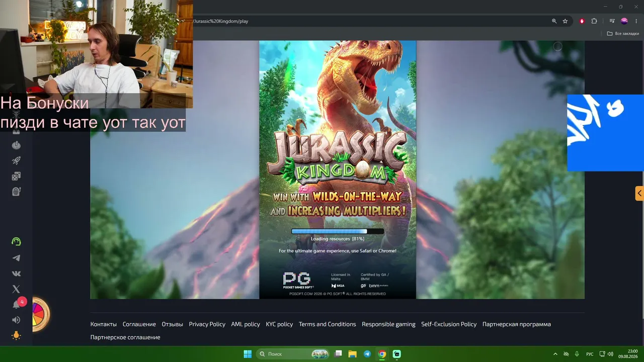Screen dimensions: 644x362
Task: Click the PG Pocket Games Soft logo
Action: point(299,281)
